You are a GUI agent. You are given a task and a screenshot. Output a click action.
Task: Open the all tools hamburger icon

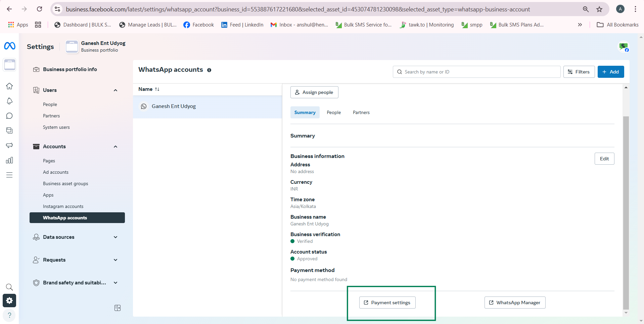(x=9, y=175)
